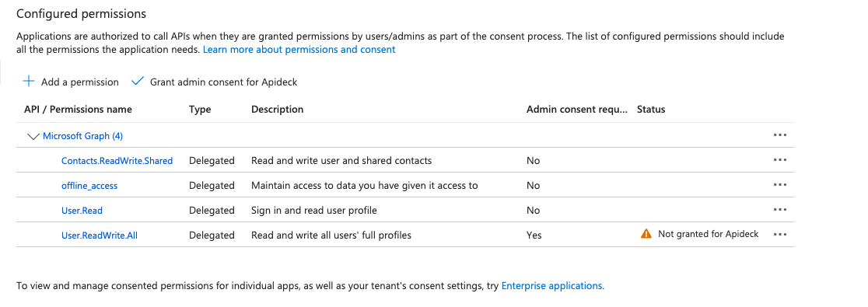
Task: Click Grant admin consent for Apideck
Action: click(x=214, y=82)
